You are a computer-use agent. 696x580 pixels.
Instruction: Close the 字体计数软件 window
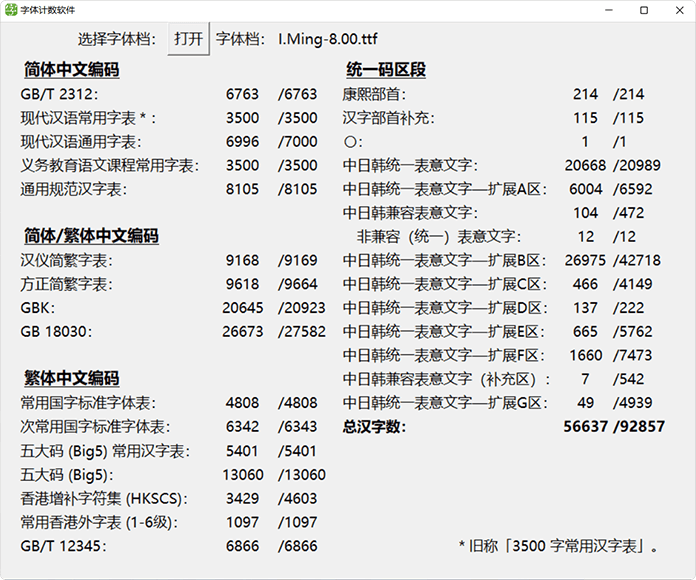[x=680, y=10]
